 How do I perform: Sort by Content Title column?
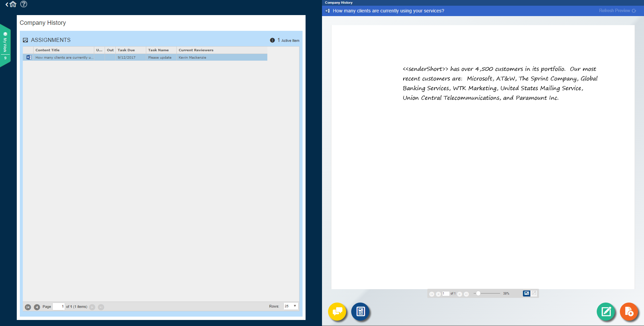pyautogui.click(x=64, y=50)
